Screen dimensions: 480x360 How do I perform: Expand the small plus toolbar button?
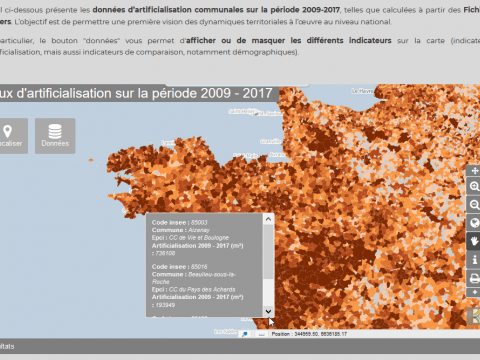(x=474, y=292)
